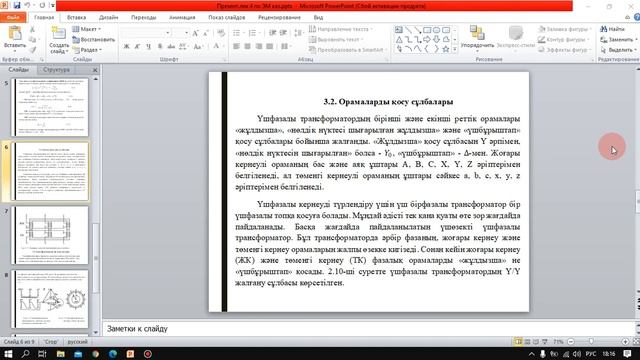640x360 pixels.
Task: Open the Показ слайдов ribbon tab
Action: (227, 18)
